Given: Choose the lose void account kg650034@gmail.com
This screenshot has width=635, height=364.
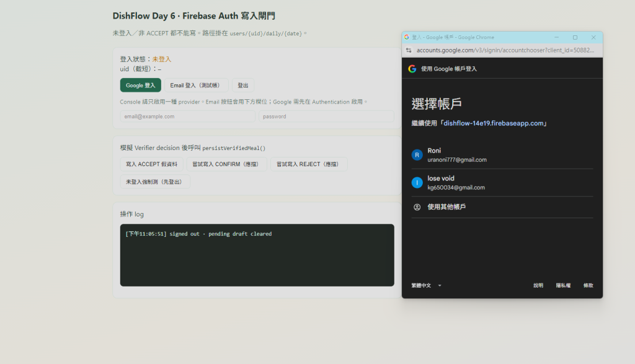Looking at the screenshot, I should [502, 183].
